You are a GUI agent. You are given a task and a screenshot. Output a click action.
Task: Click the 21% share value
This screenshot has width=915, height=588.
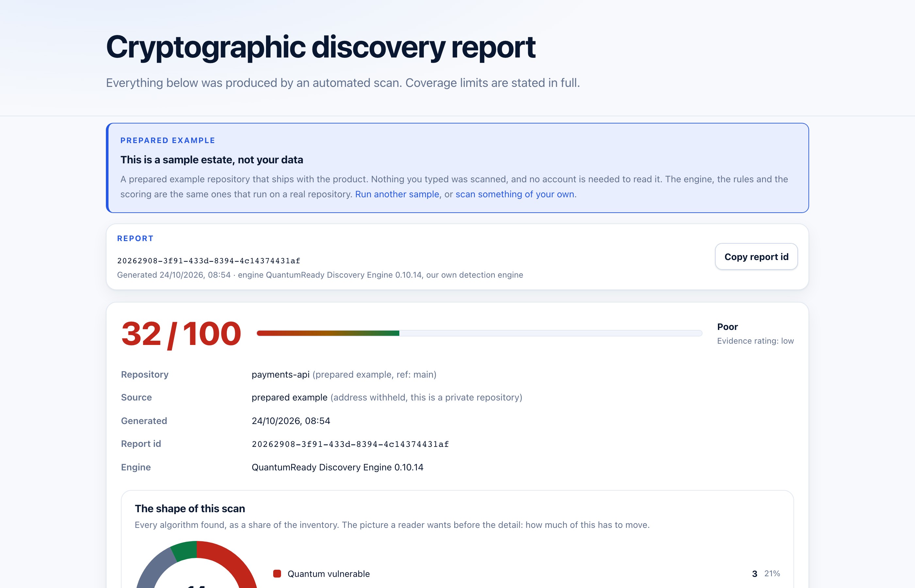point(772,574)
